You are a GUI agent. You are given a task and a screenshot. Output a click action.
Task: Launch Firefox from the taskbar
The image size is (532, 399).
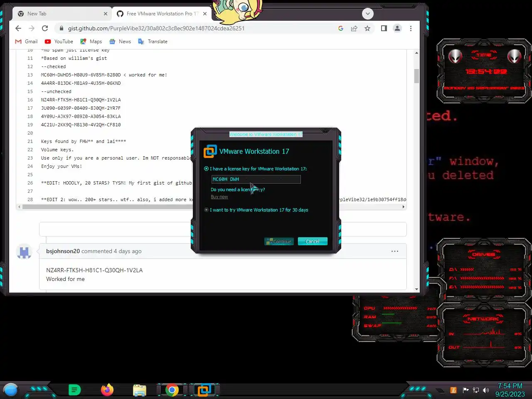[x=107, y=390]
